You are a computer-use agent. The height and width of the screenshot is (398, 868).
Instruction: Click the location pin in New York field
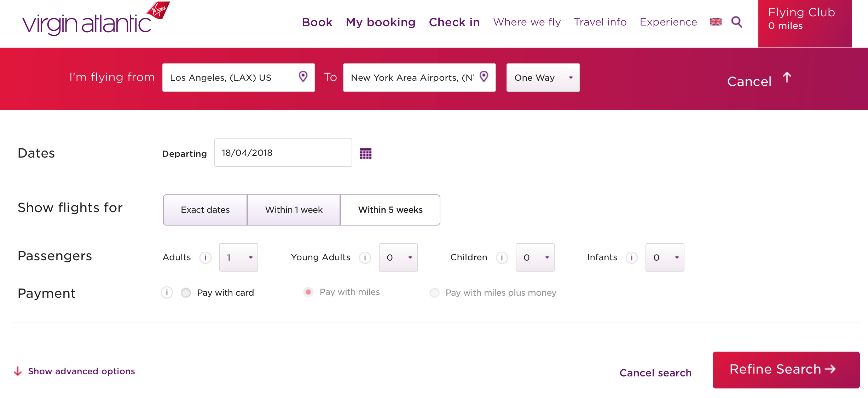pyautogui.click(x=484, y=76)
